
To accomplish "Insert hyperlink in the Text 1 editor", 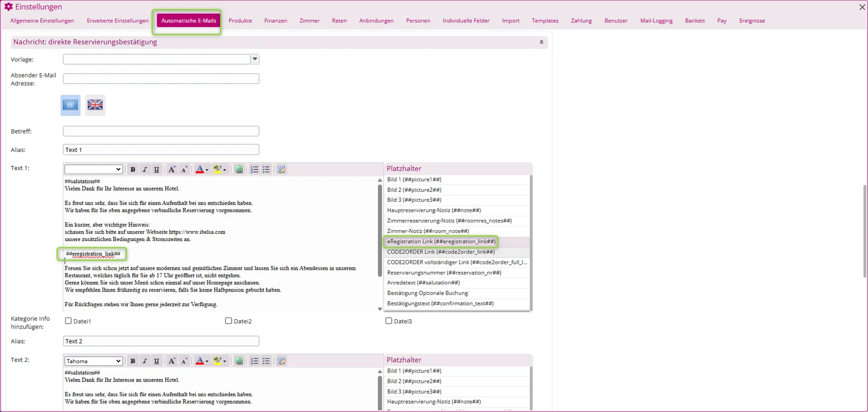I will 239,169.
